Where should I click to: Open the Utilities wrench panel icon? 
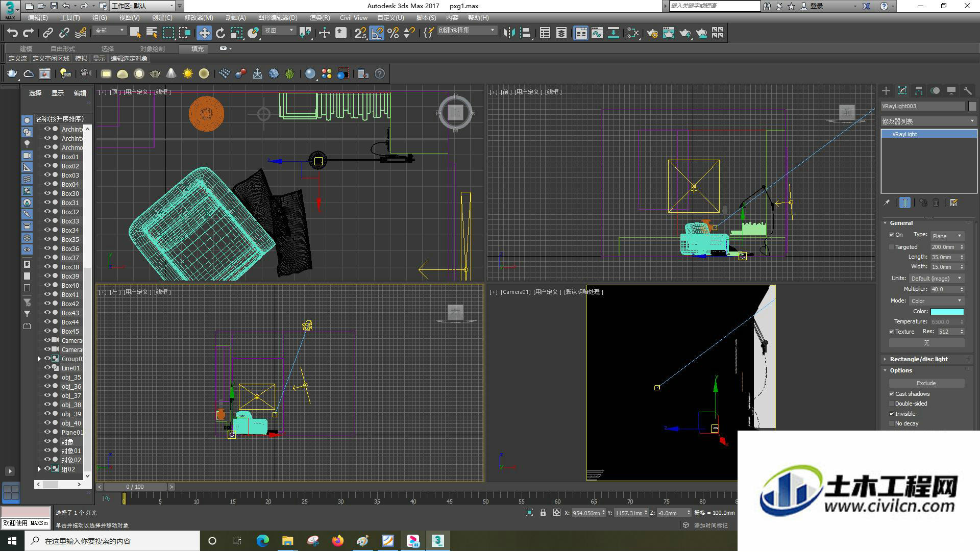967,91
